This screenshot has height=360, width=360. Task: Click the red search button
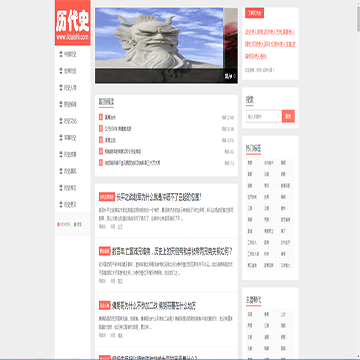tap(288, 116)
